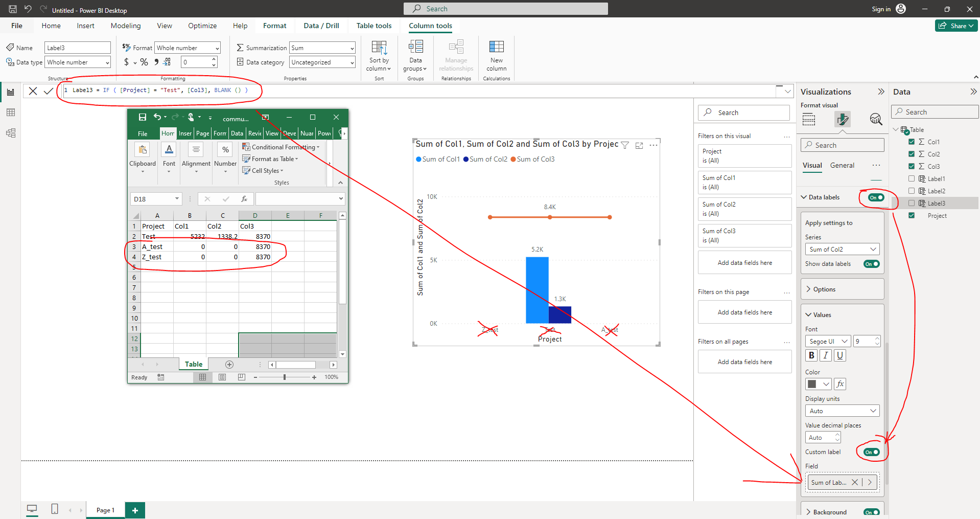Click Focus mode icon on chart
Image resolution: width=980 pixels, height=519 pixels.
[x=639, y=145]
